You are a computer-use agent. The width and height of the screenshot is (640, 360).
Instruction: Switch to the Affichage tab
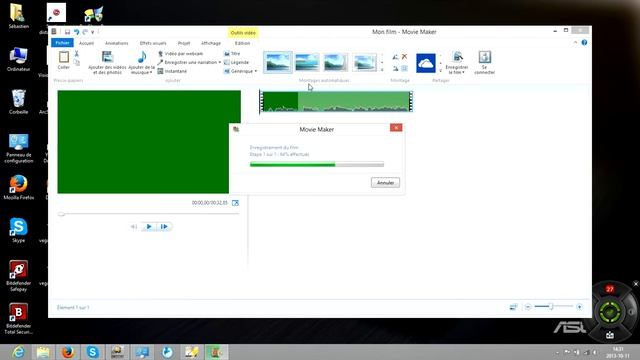pos(211,43)
